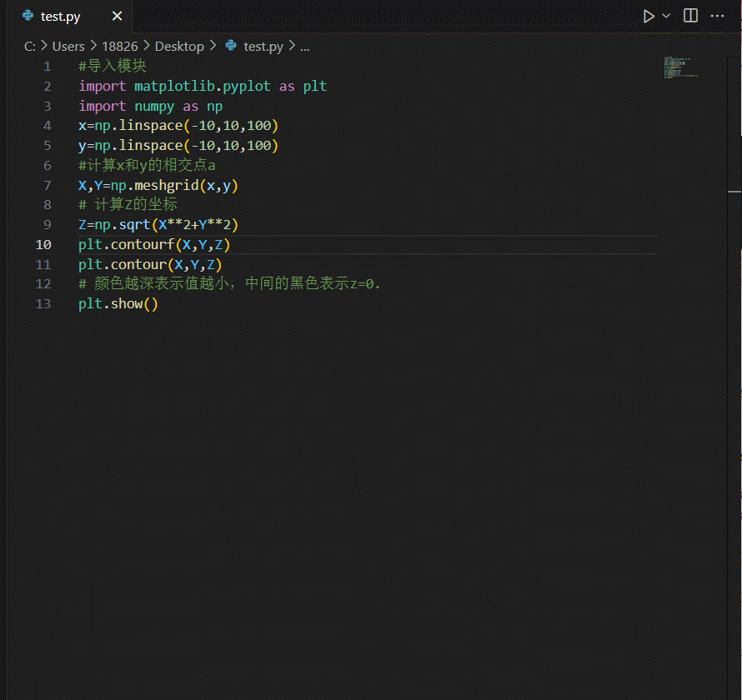Close the test.py tab

tap(117, 16)
